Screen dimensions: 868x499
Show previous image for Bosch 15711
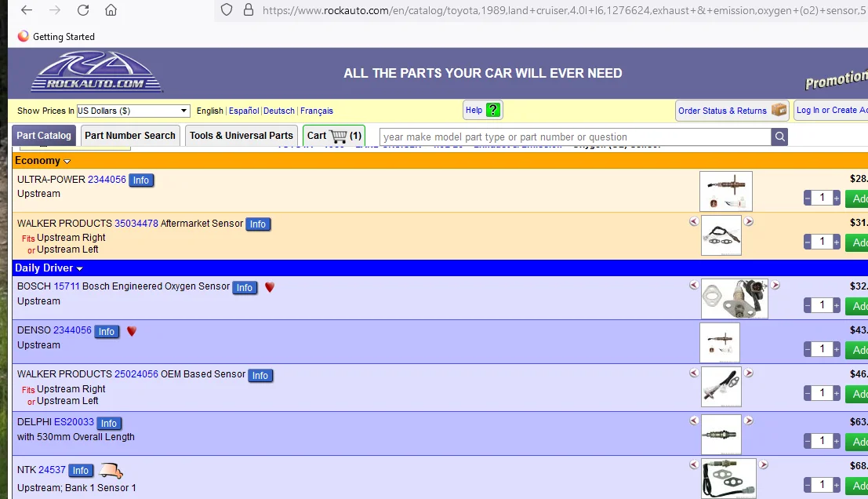(694, 285)
